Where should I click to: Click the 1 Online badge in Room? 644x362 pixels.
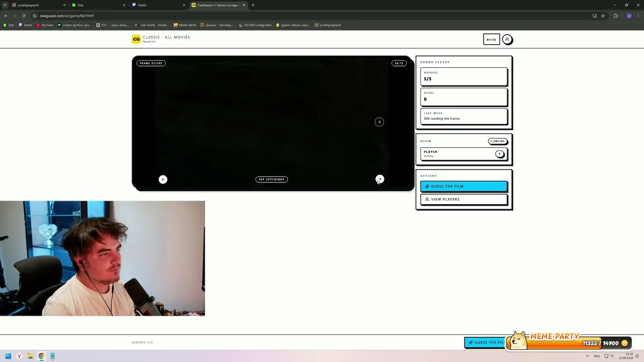tap(497, 141)
